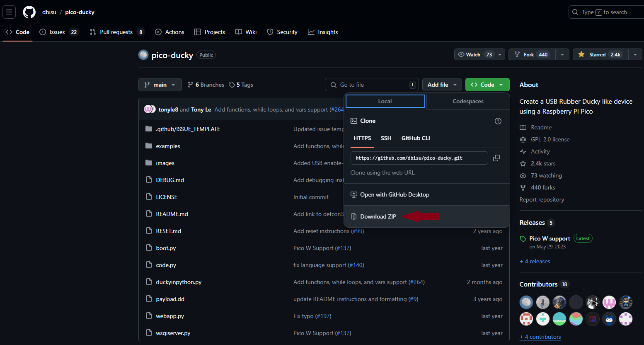Expand the Fork options dropdown arrow
Screen dimensions: 644x345
tap(562, 54)
